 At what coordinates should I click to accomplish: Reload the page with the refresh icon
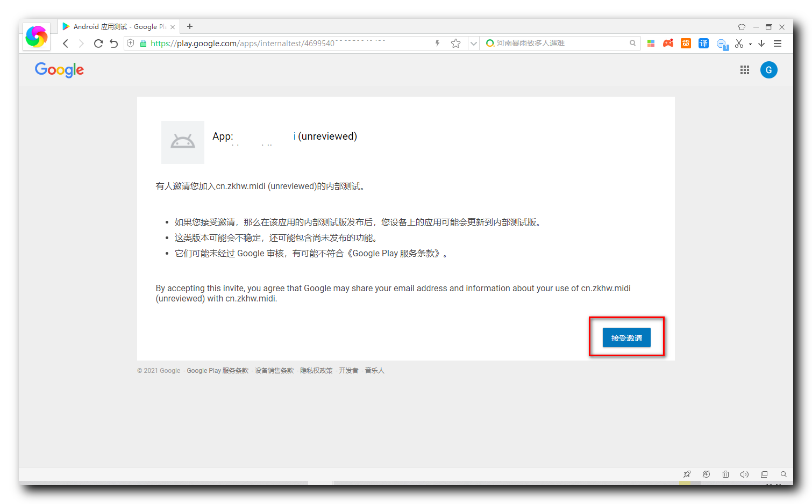pos(98,44)
